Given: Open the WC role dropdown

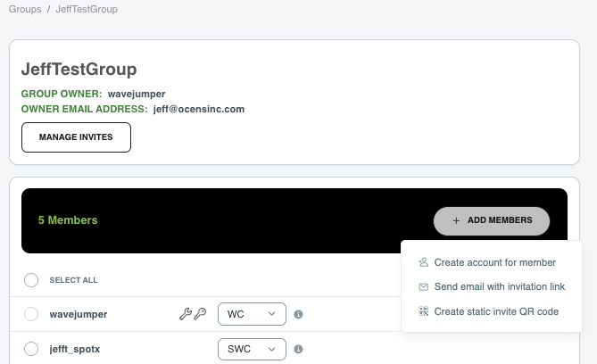Looking at the screenshot, I should point(252,314).
